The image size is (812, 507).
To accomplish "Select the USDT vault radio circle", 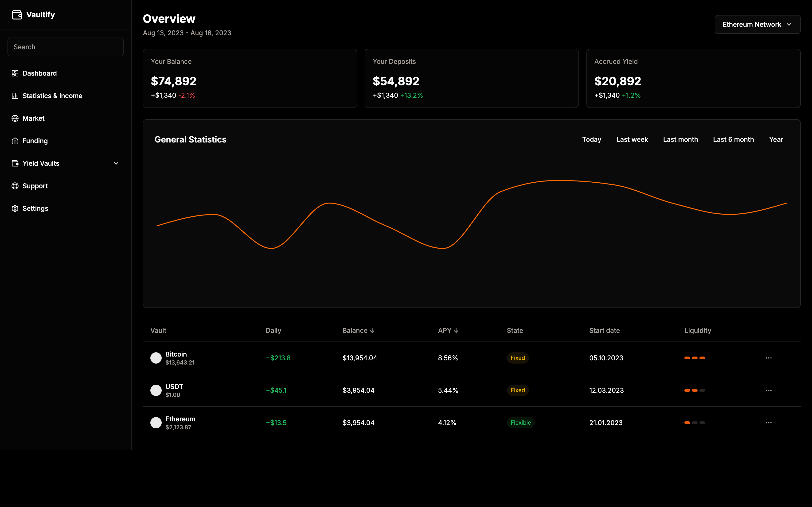I will [x=156, y=390].
